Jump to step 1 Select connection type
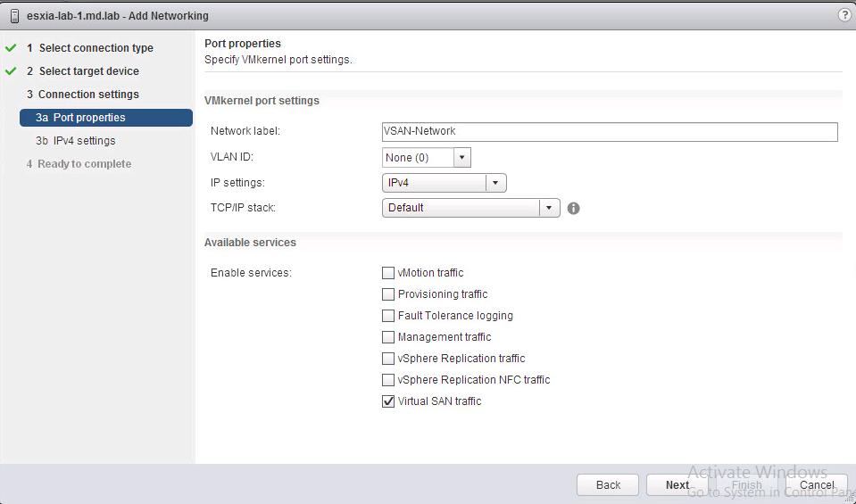 tap(96, 48)
